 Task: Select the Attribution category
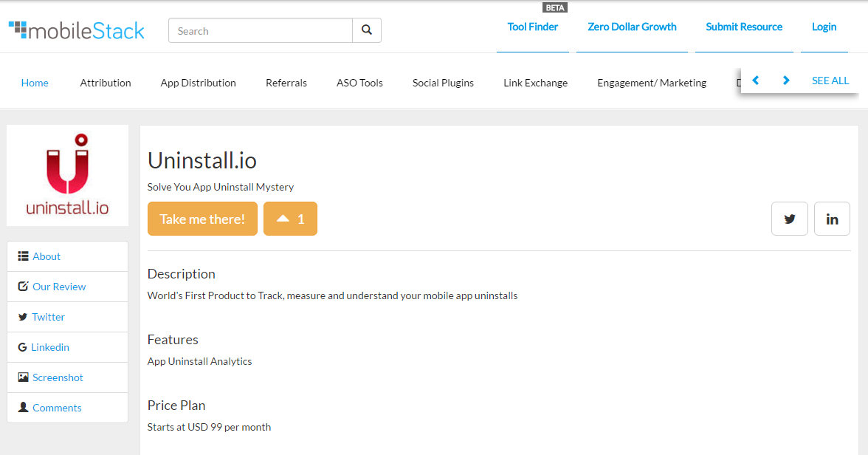pyautogui.click(x=106, y=83)
